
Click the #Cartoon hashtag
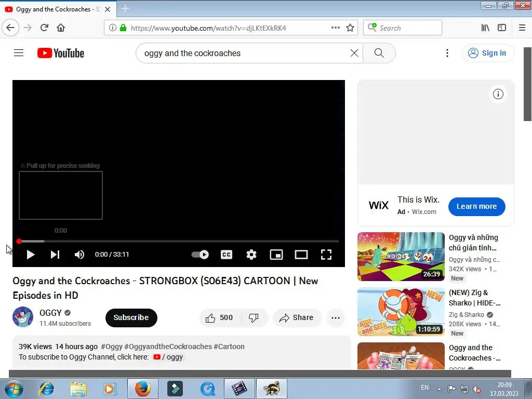[x=229, y=347]
